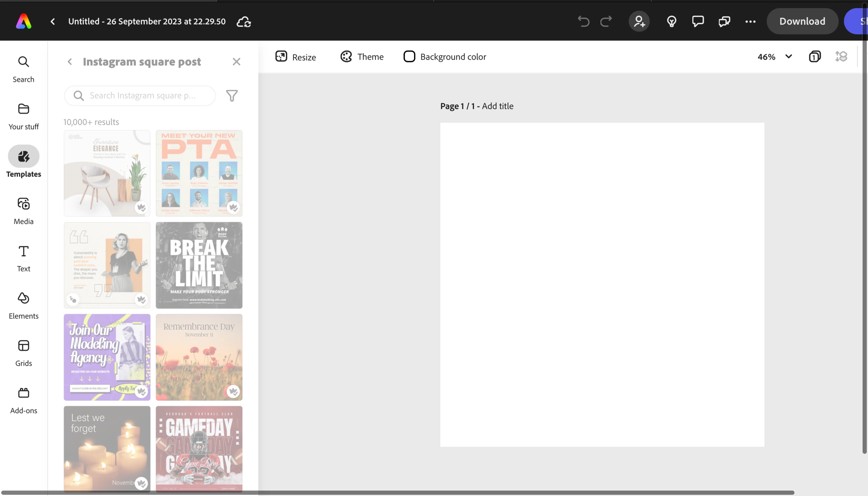Screen dimensions: 868x496
Task: Click the redo arrow icon
Action: coord(606,21)
